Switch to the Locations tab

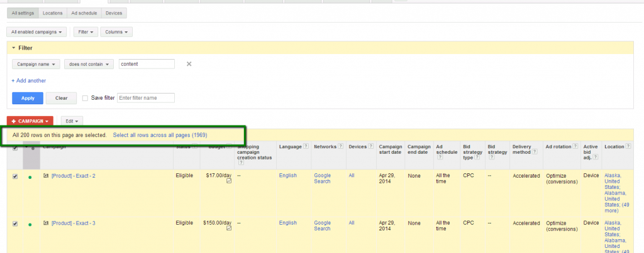click(x=52, y=13)
